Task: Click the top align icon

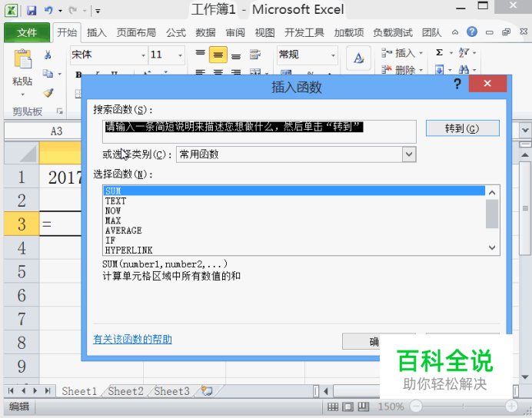Action: pos(200,54)
